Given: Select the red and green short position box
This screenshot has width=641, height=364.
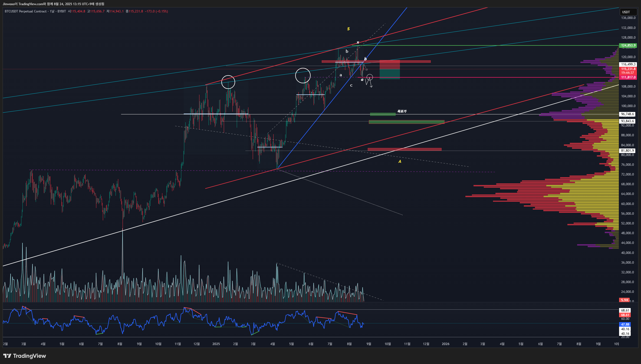Looking at the screenshot, I should 390,70.
